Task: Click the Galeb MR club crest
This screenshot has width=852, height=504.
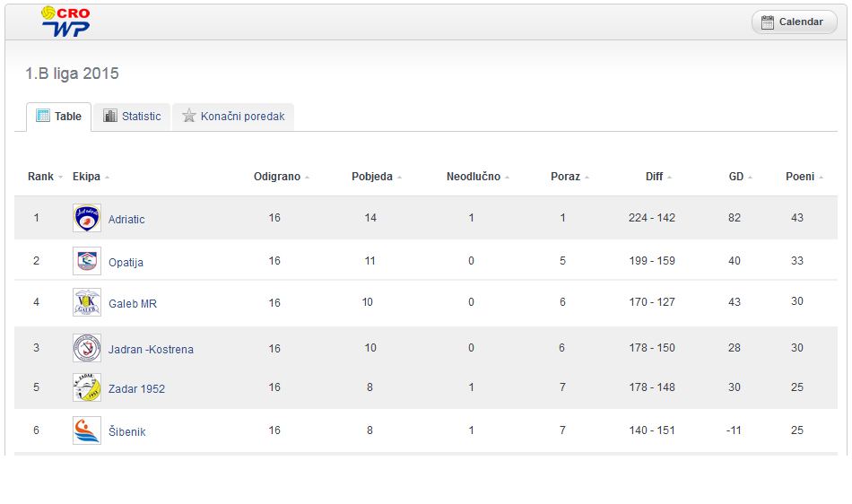Action: click(87, 302)
